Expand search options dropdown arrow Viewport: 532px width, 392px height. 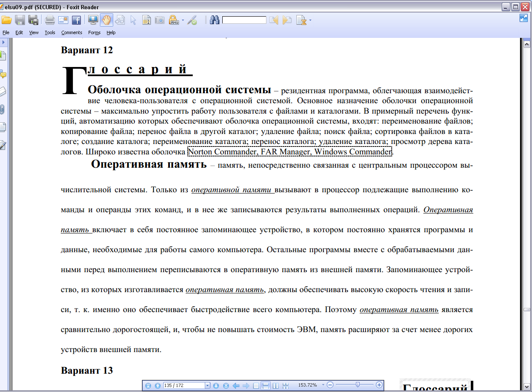click(310, 20)
